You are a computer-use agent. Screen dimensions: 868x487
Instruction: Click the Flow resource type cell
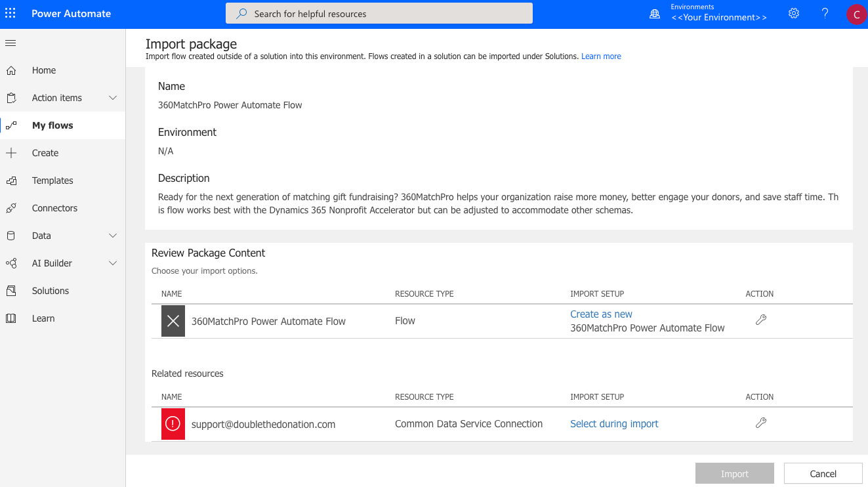[x=405, y=321]
